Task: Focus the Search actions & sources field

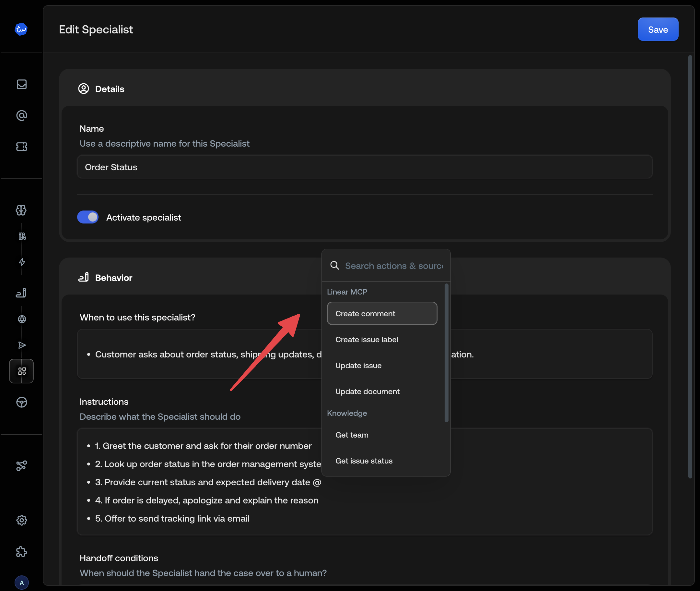Action: (x=394, y=266)
